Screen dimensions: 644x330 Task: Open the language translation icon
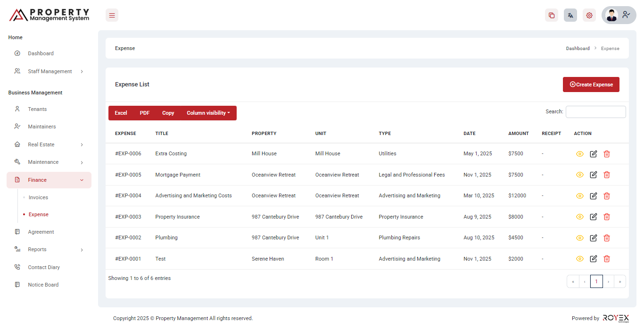point(570,15)
